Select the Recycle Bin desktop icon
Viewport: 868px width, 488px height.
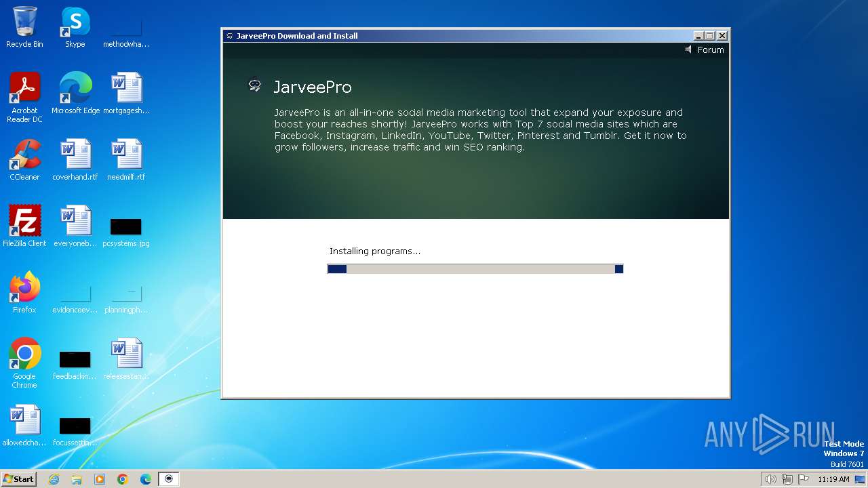24,27
